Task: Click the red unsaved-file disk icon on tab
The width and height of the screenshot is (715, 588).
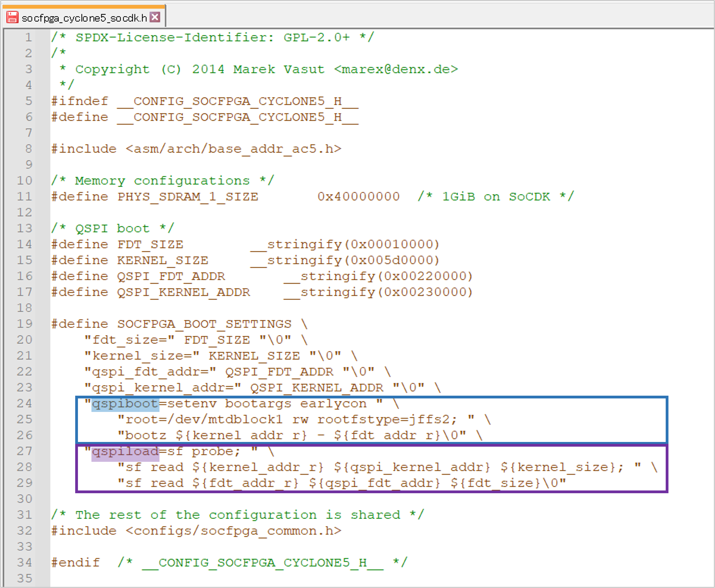Action: 12,17
